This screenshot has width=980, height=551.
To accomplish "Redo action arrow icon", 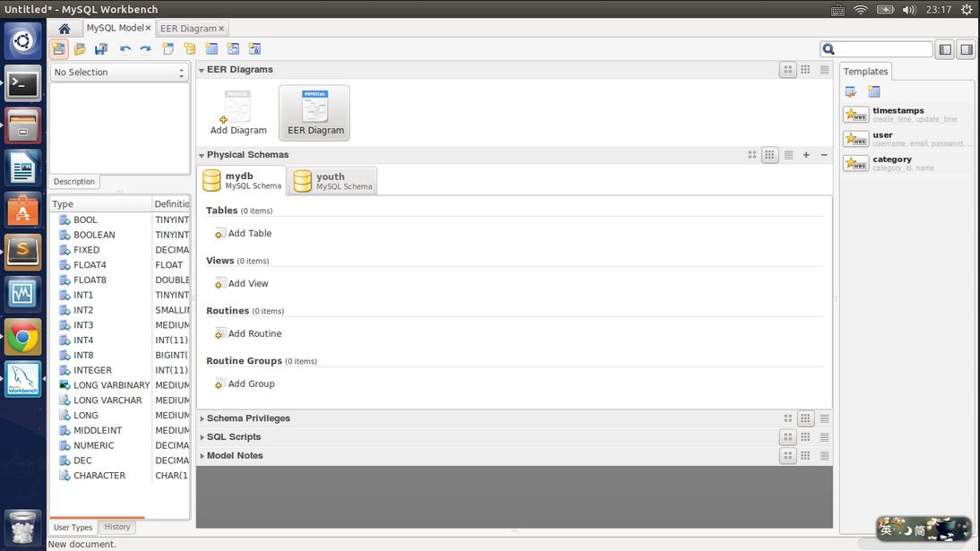I will pyautogui.click(x=146, y=48).
